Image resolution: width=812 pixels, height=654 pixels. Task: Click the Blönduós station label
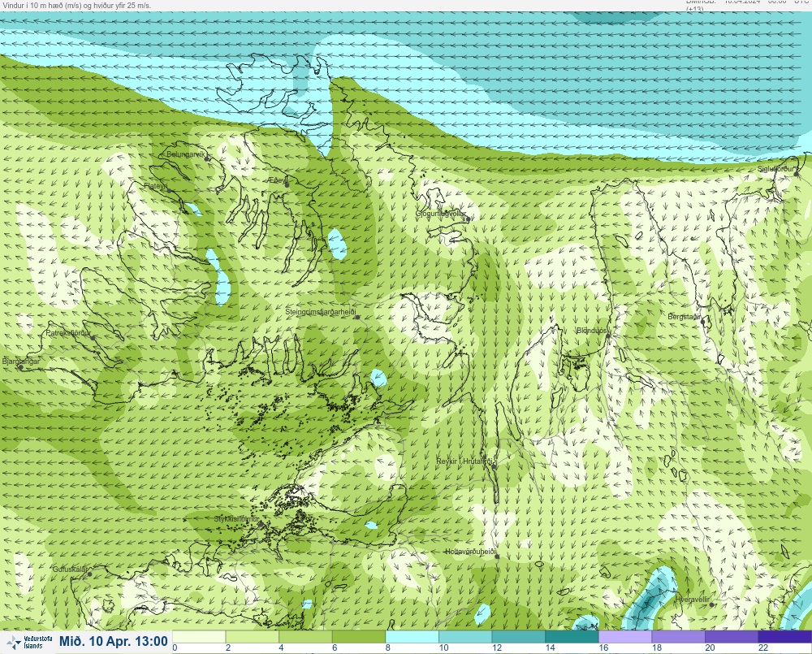coord(593,331)
